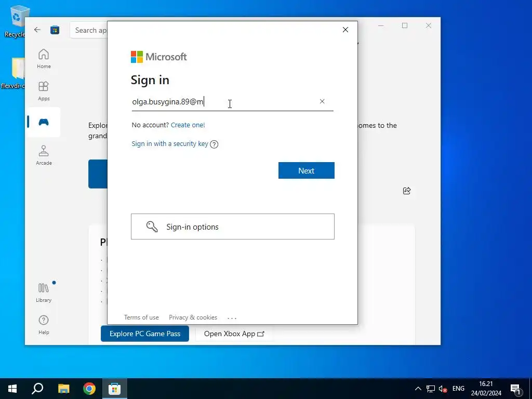This screenshot has width=532, height=399.
Task: Close the Microsoft Store window
Action: pyautogui.click(x=429, y=25)
